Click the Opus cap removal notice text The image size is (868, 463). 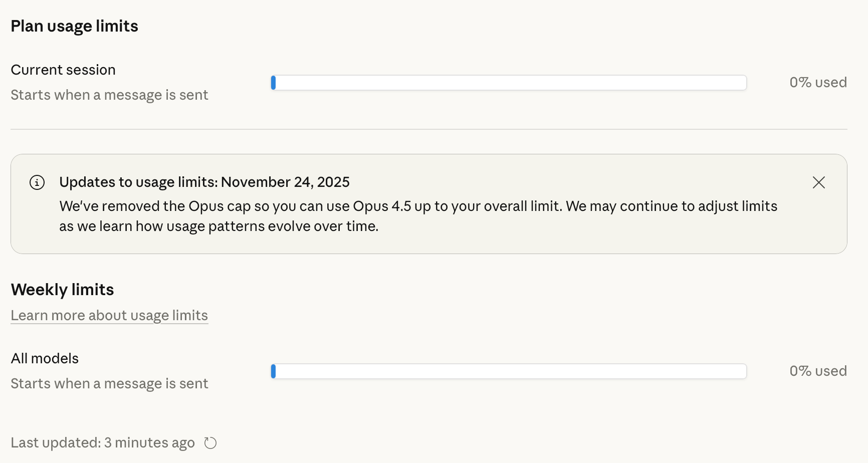pos(418,216)
